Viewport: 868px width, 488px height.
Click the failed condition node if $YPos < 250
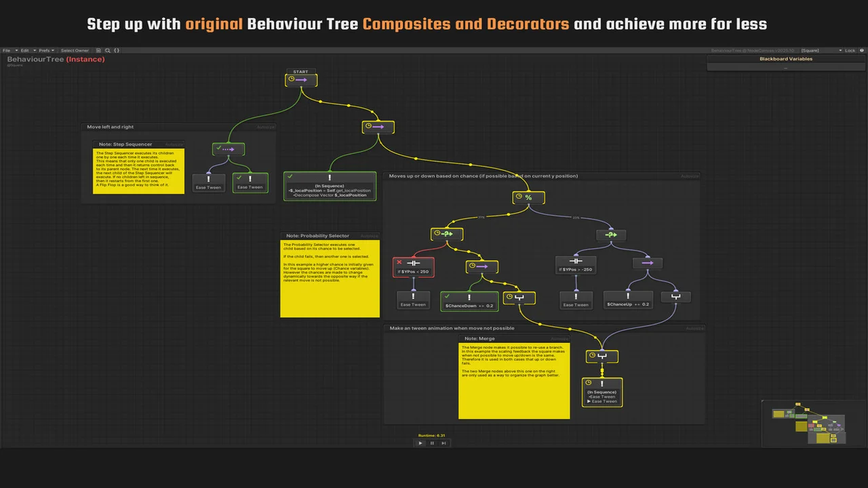[413, 267]
